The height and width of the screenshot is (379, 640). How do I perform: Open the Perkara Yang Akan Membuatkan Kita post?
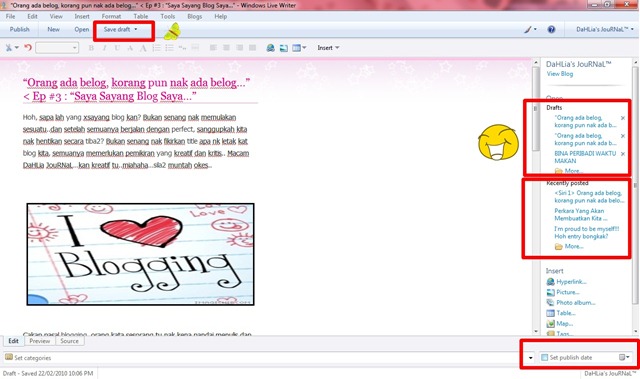coord(580,215)
